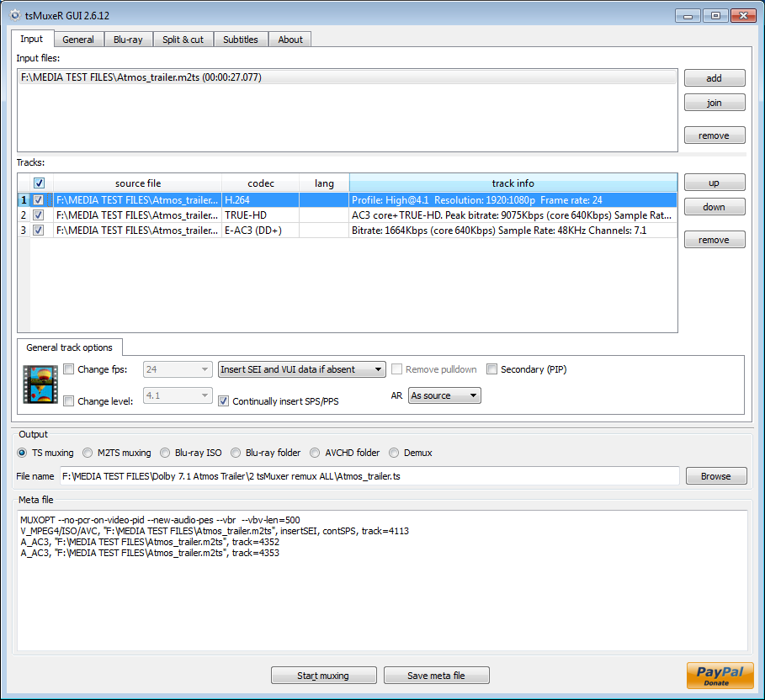Click row number 2 in tracks list

pos(24,215)
